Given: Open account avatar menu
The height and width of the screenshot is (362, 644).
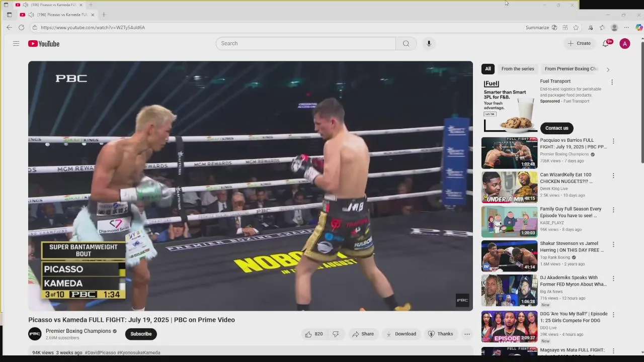Looking at the screenshot, I should 625,44.
